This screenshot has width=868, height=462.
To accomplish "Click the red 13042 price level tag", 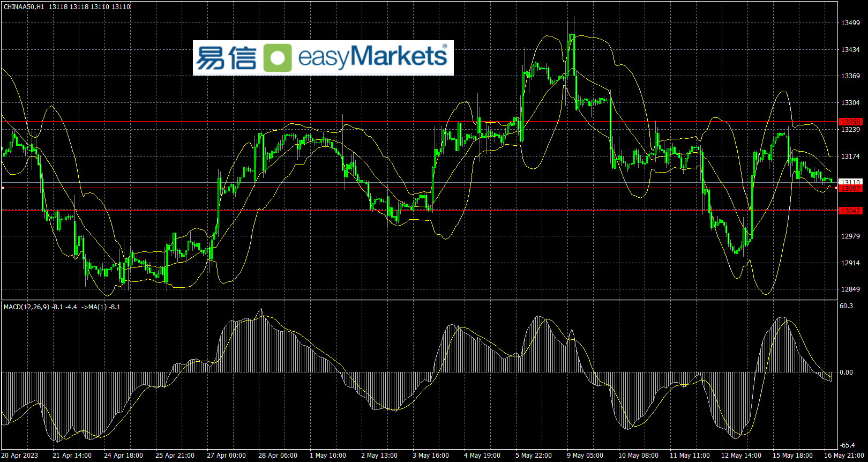I will point(850,211).
